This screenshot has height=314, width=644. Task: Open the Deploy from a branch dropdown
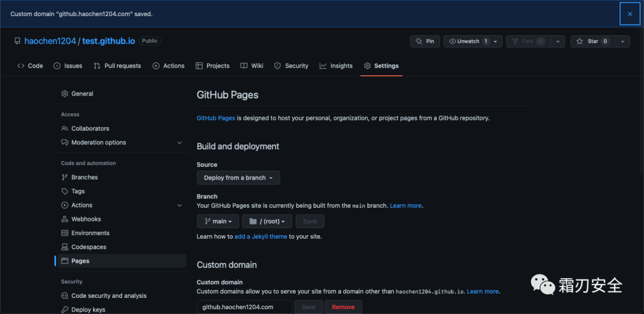click(x=238, y=177)
